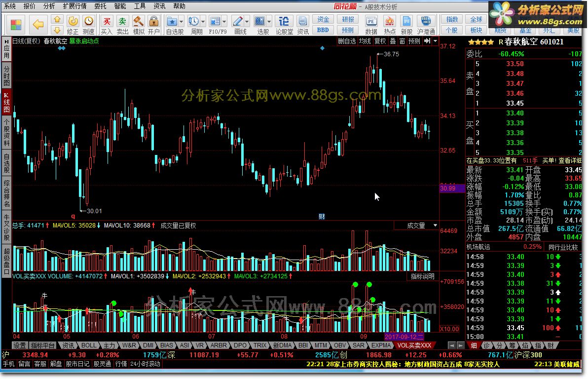
Task: Expand 周期 period dropdown arrow
Action: tap(203, 21)
